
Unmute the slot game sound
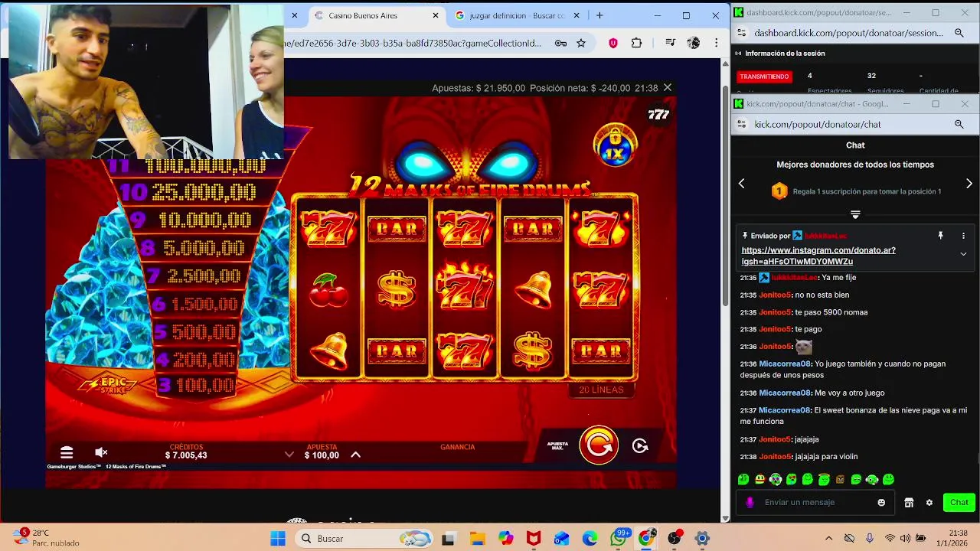tap(101, 452)
